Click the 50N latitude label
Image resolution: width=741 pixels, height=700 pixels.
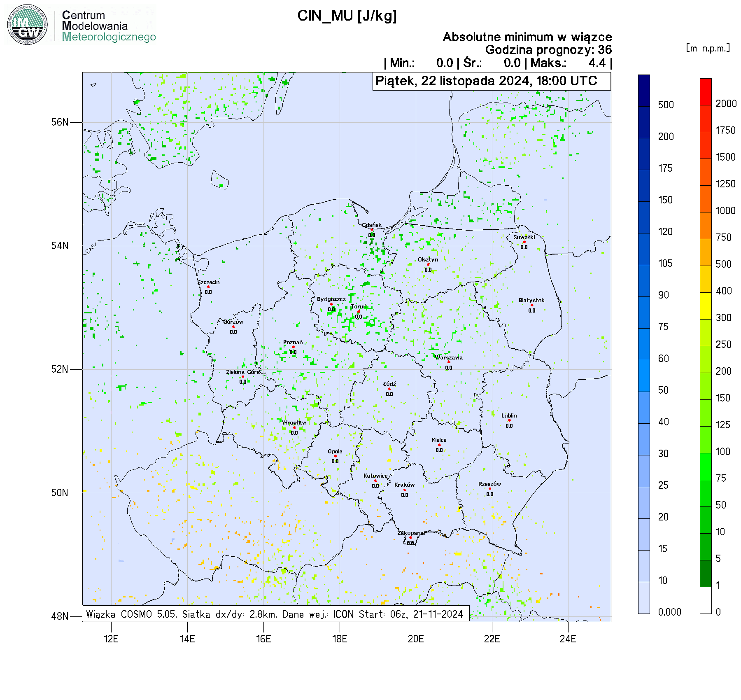60,493
